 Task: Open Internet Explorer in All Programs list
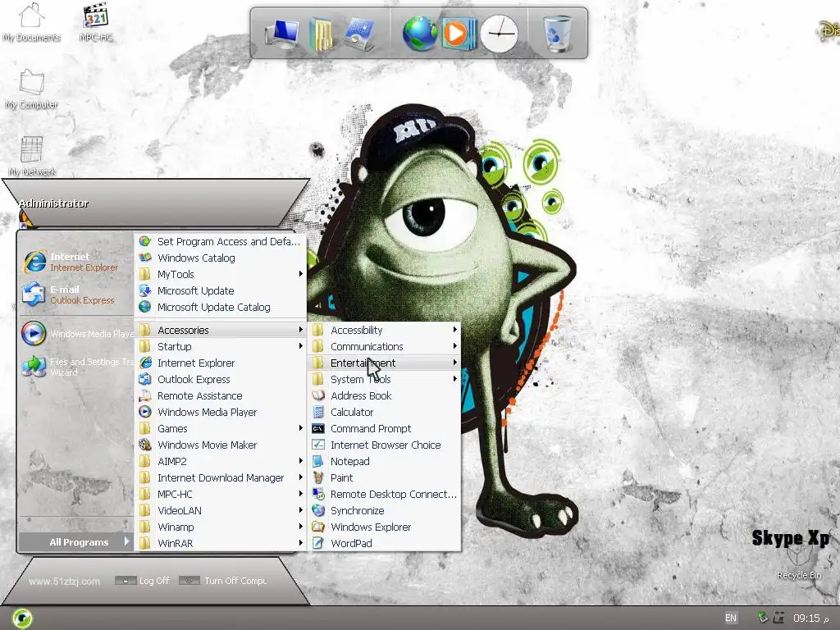click(x=221, y=363)
